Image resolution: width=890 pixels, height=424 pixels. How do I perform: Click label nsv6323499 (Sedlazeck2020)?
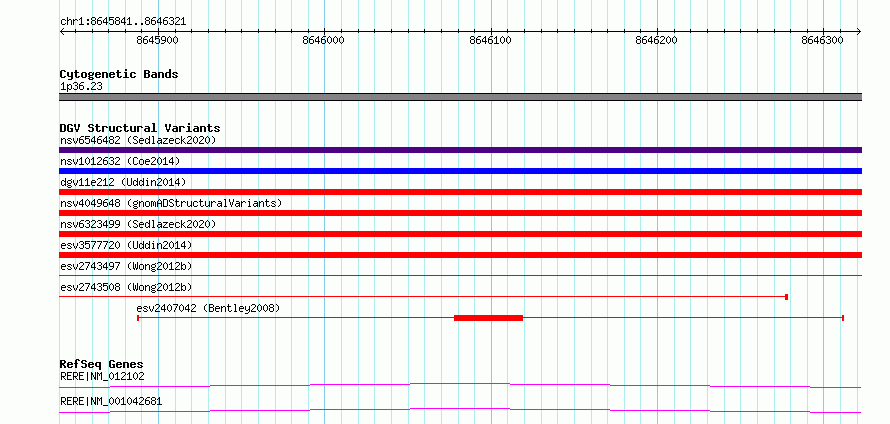[x=138, y=224]
